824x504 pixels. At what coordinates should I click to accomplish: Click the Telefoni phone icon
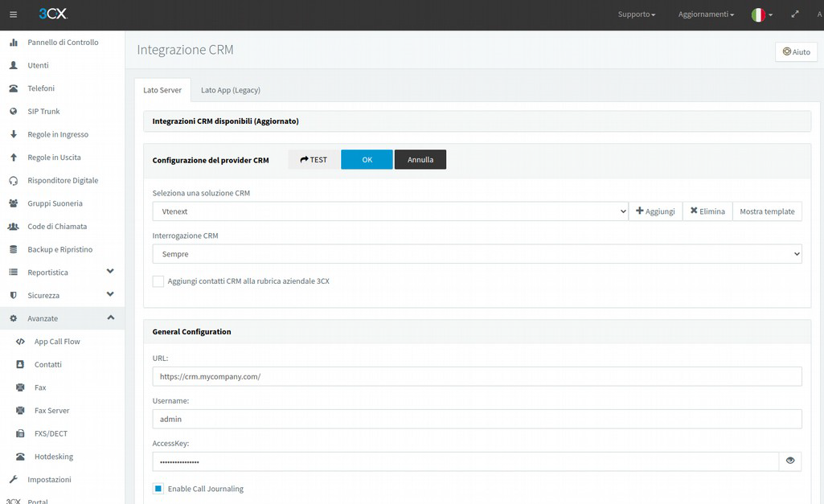(14, 88)
